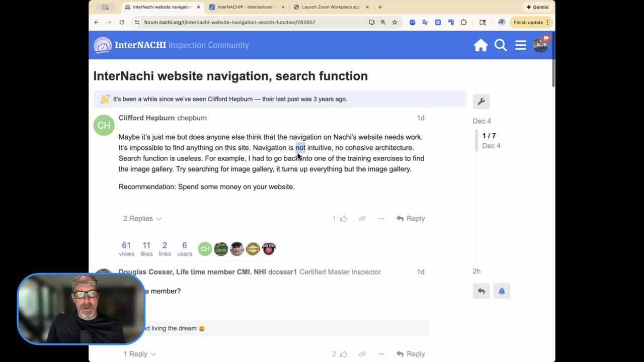Screen dimensions: 644x362
Task: Open Douglas Cossar's profile name link
Action: coord(192,272)
